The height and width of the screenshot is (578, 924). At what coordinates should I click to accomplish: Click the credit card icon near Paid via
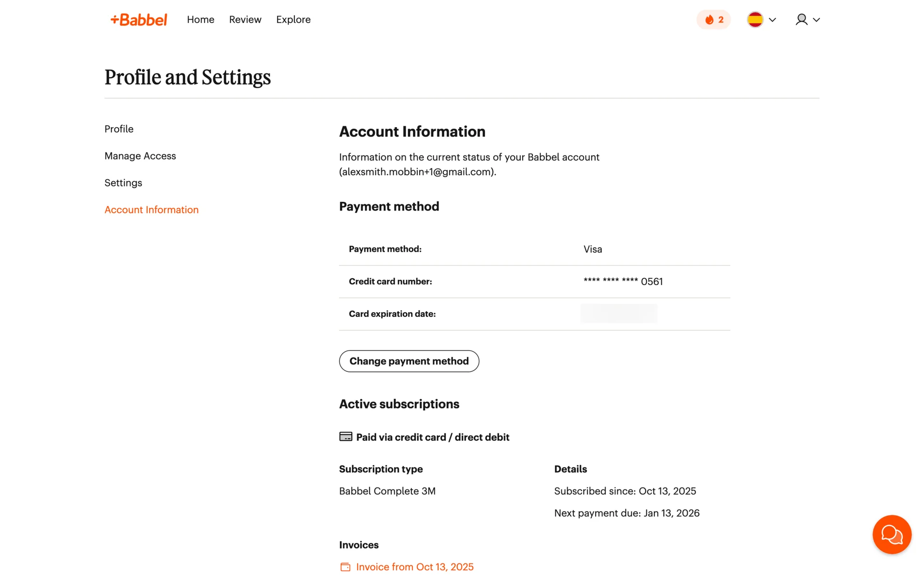click(x=346, y=437)
